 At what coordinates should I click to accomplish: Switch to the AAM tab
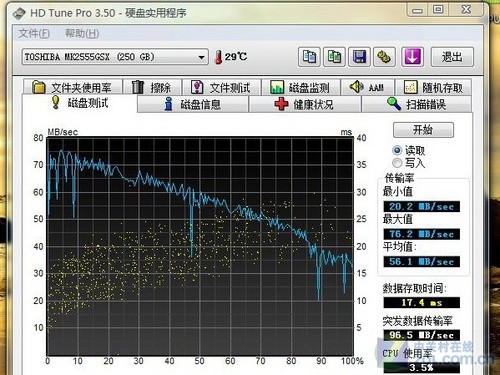pos(368,87)
